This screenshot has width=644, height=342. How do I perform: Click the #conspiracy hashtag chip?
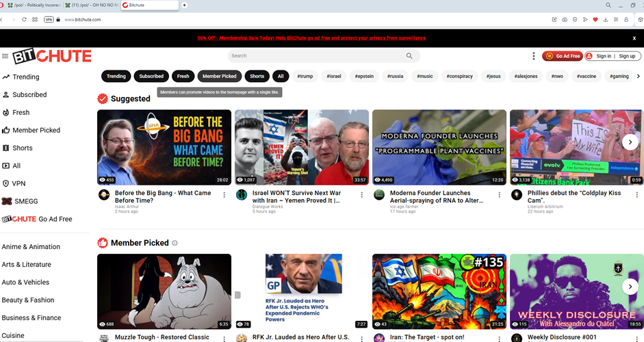pyautogui.click(x=460, y=76)
